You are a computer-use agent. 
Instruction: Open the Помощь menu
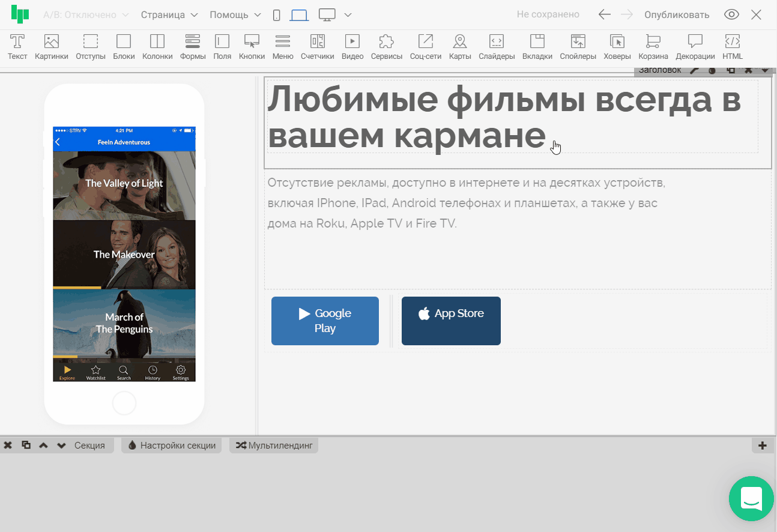click(235, 15)
